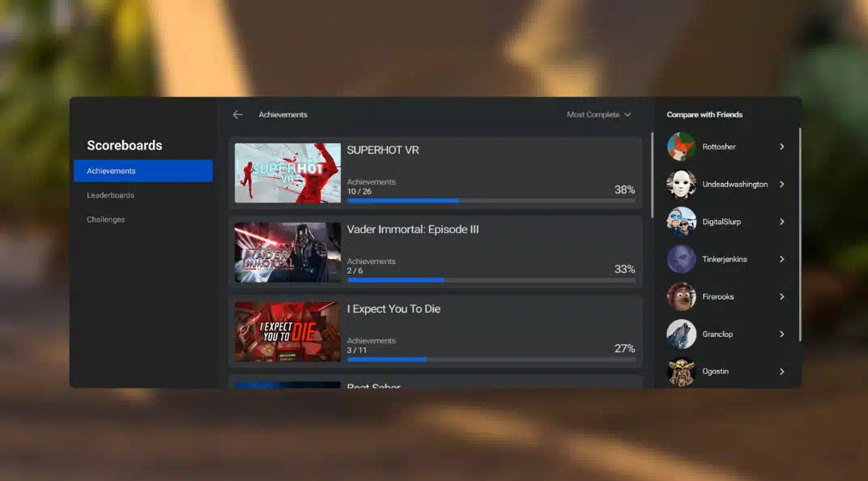Click the Achievements page title in header
868x481 pixels.
tap(283, 114)
